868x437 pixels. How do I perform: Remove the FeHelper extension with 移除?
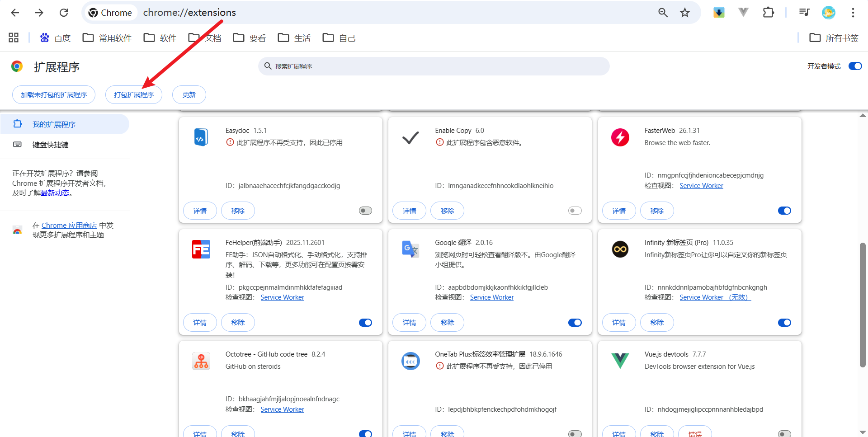click(238, 323)
